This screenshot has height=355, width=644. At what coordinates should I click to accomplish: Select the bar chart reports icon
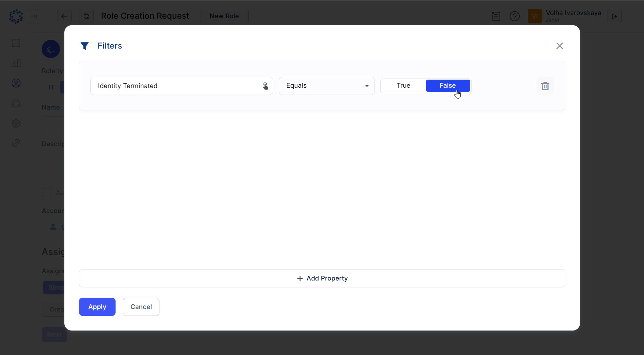click(x=16, y=63)
